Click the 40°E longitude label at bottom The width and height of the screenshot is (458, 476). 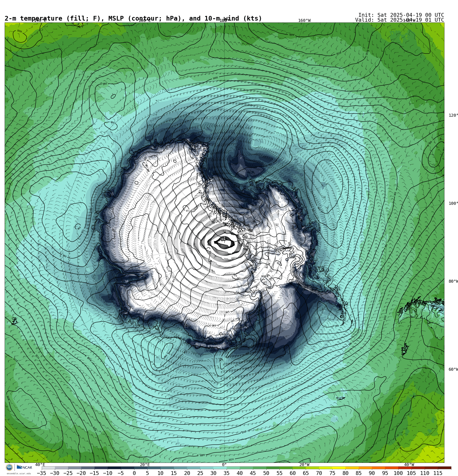[40, 465]
